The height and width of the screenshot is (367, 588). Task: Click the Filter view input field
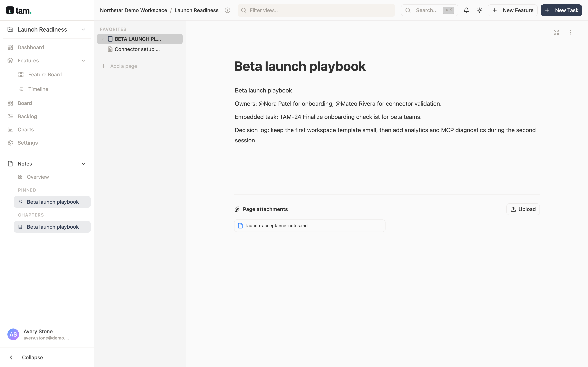click(x=316, y=10)
